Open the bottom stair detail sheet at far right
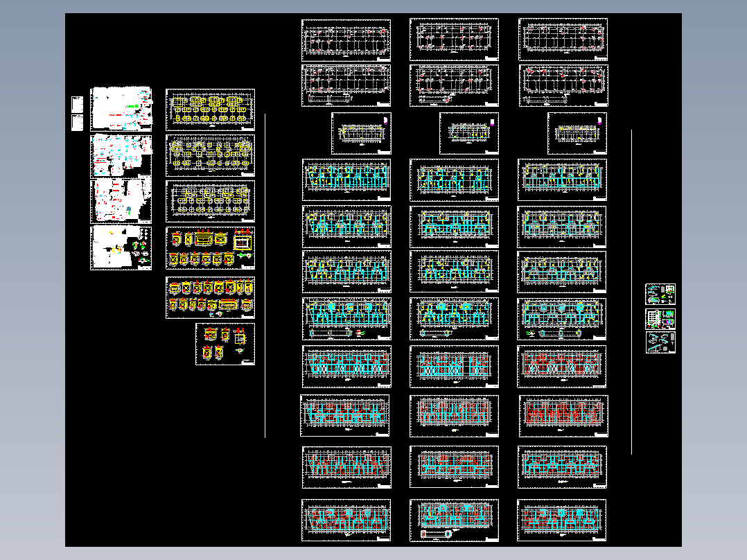Image resolution: width=747 pixels, height=560 pixels. pos(660,342)
